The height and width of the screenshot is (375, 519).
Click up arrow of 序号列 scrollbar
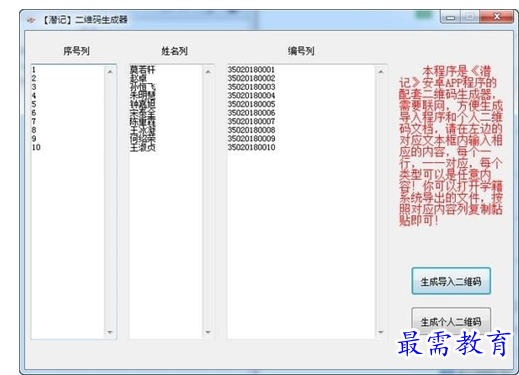point(110,72)
